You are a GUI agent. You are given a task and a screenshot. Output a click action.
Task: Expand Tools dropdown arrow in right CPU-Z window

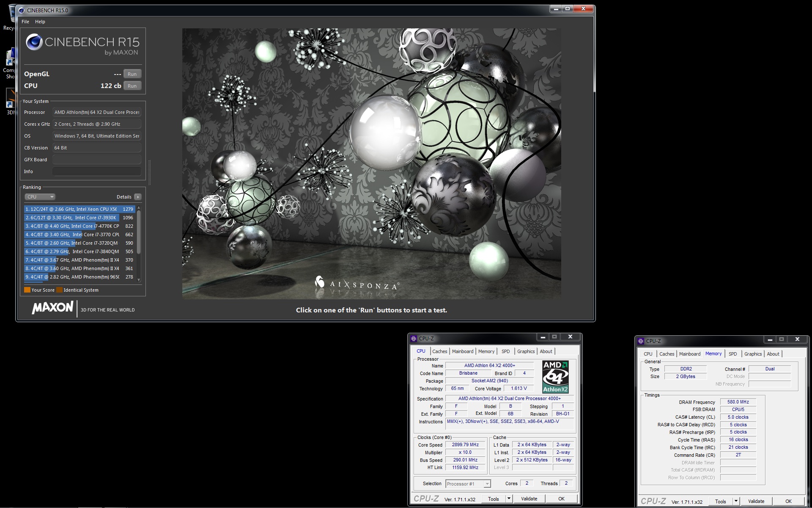(x=736, y=502)
